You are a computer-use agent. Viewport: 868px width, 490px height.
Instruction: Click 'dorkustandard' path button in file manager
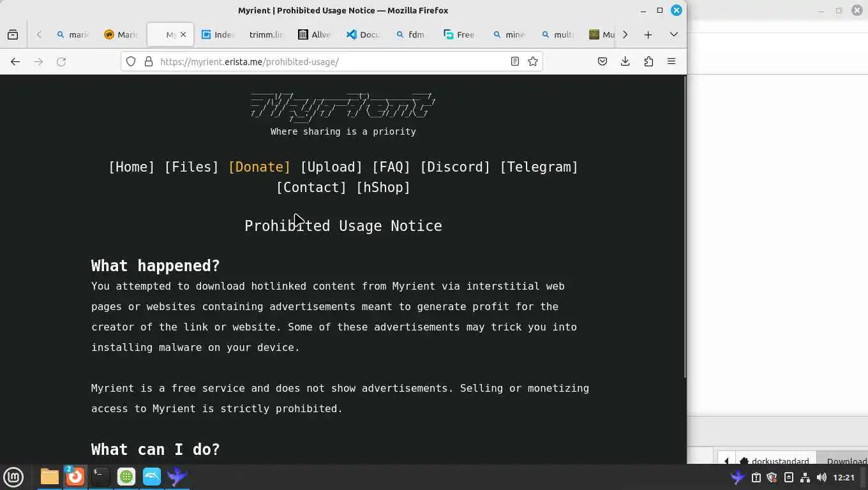pyautogui.click(x=774, y=461)
